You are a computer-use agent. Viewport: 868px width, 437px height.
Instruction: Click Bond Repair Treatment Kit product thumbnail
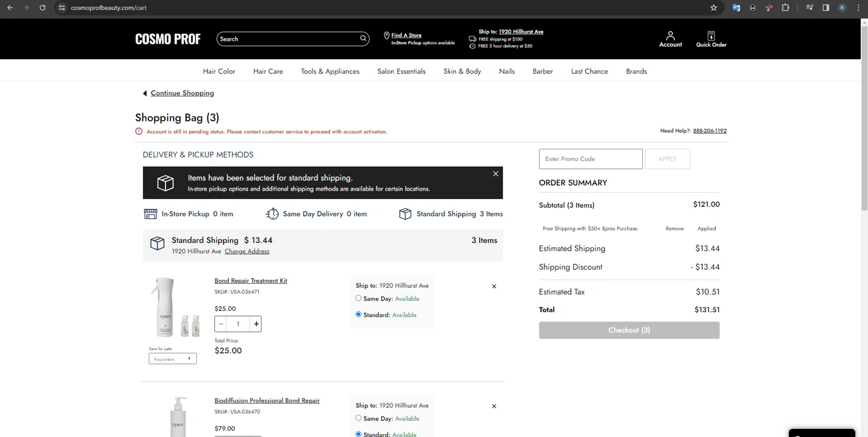tap(175, 307)
